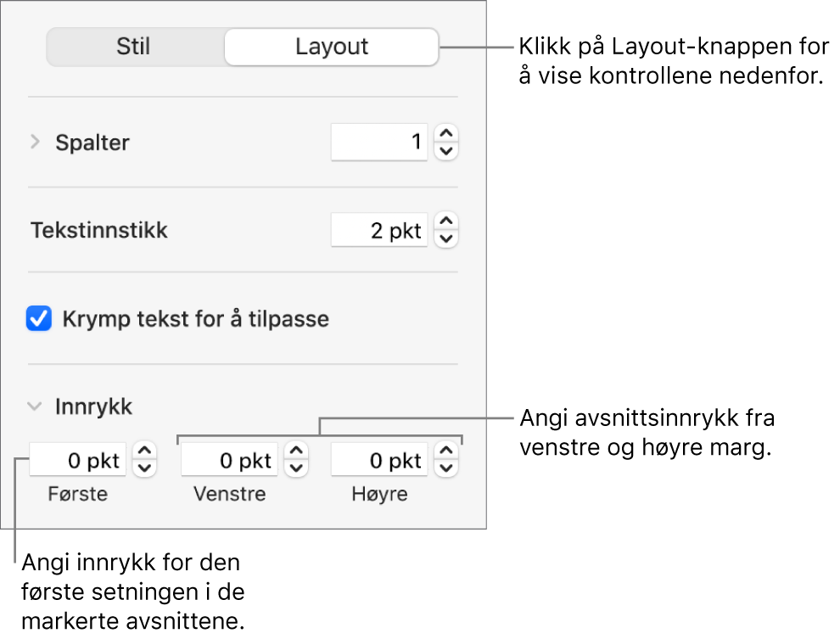This screenshot has height=639, width=840.
Task: Click the Krymp tekst for å tilpasse label
Action: pyautogui.click(x=195, y=319)
